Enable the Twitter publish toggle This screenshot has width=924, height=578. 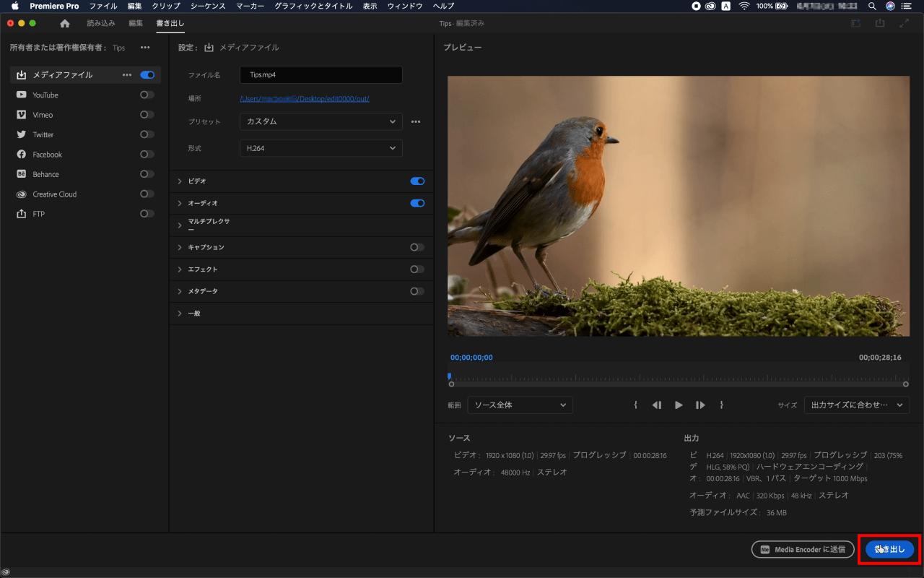coord(147,134)
